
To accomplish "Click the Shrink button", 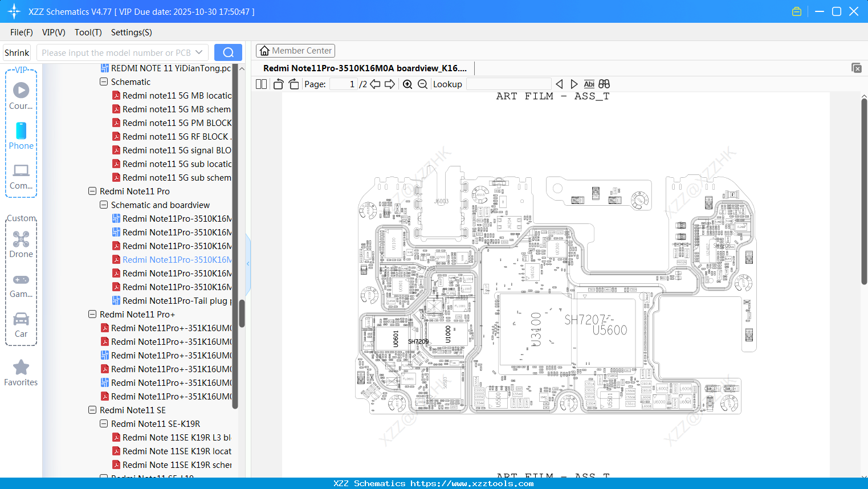I will pos(17,52).
